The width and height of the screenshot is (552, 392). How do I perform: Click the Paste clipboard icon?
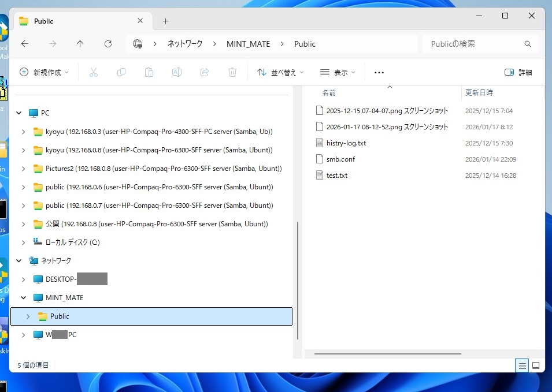(149, 72)
